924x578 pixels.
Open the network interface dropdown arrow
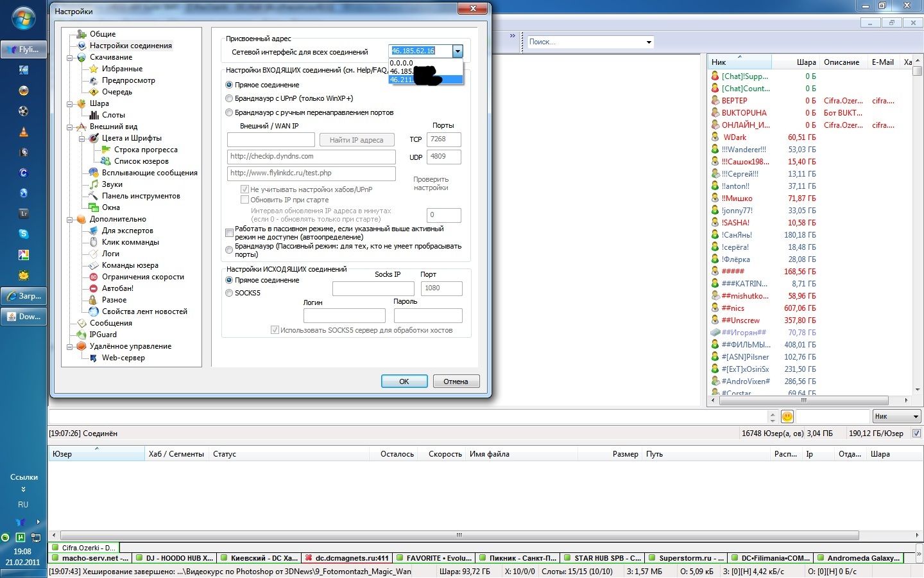[x=458, y=51]
